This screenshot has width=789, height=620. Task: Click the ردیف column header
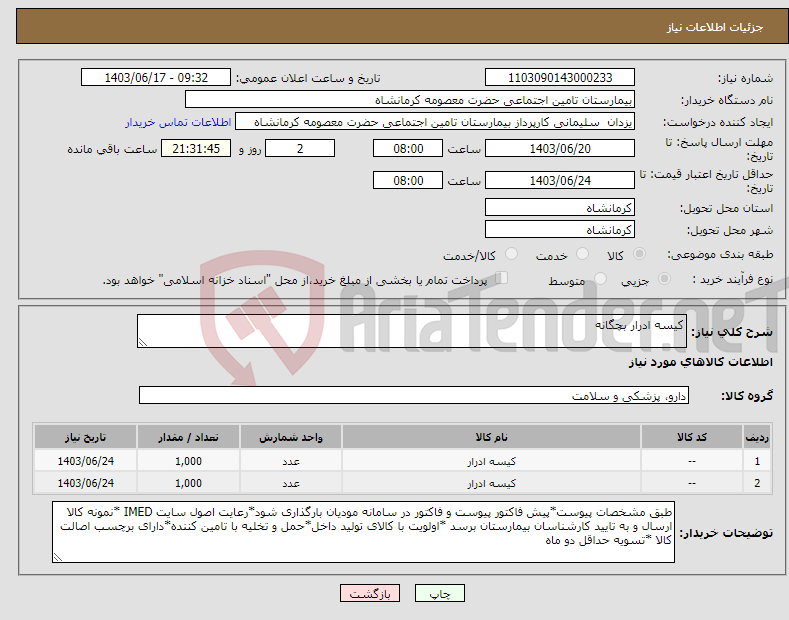pyautogui.click(x=757, y=437)
